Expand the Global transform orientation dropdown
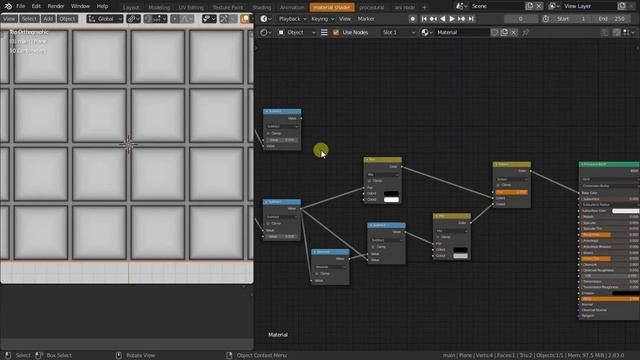This screenshot has width=640, height=360. coord(105,19)
